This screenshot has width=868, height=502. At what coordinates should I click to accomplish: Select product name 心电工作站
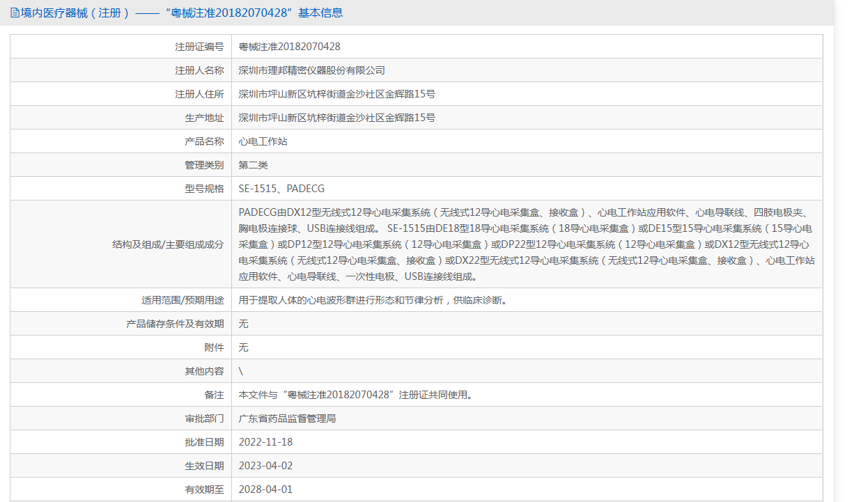pyautogui.click(x=263, y=141)
